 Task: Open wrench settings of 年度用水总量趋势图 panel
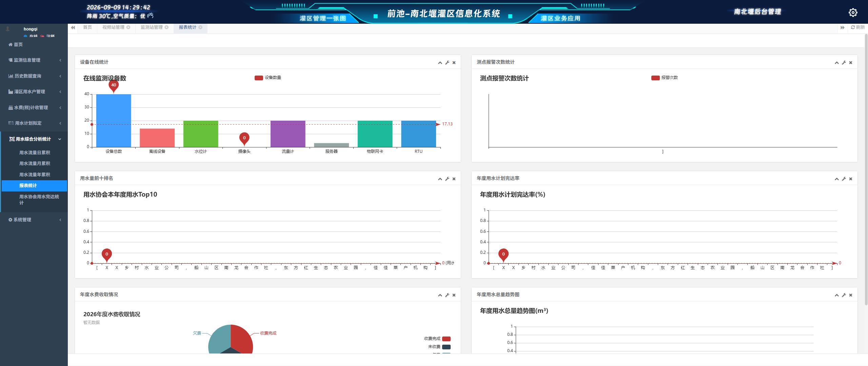844,295
